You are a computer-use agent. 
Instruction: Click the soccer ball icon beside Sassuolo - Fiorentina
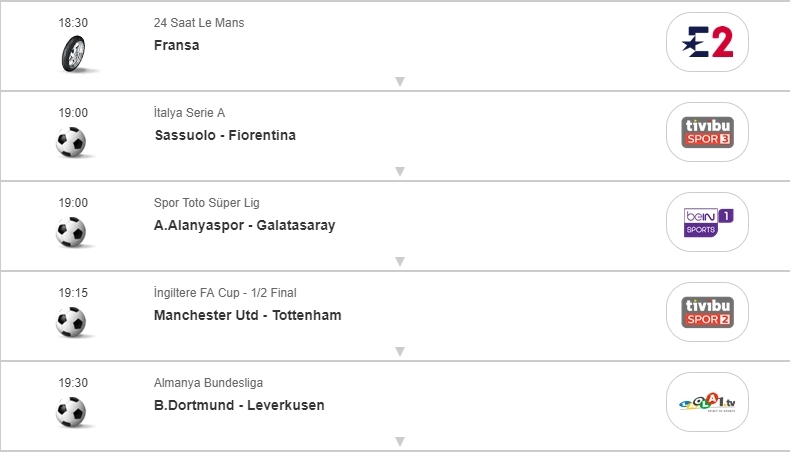(x=72, y=142)
